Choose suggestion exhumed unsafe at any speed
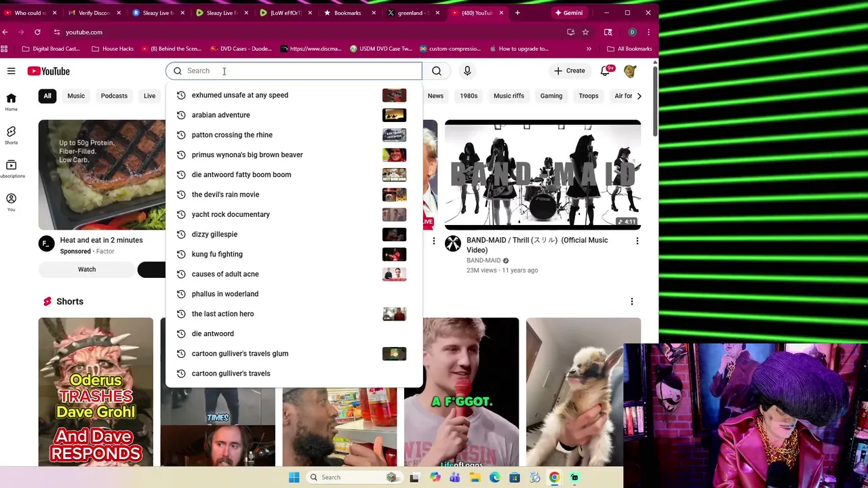Screen dimensions: 868x488 [294, 95]
